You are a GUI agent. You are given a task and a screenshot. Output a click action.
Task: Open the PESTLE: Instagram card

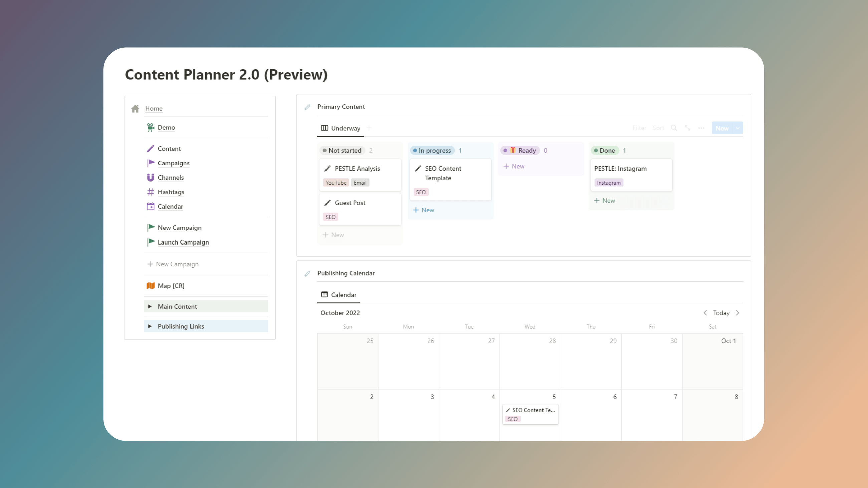point(620,168)
